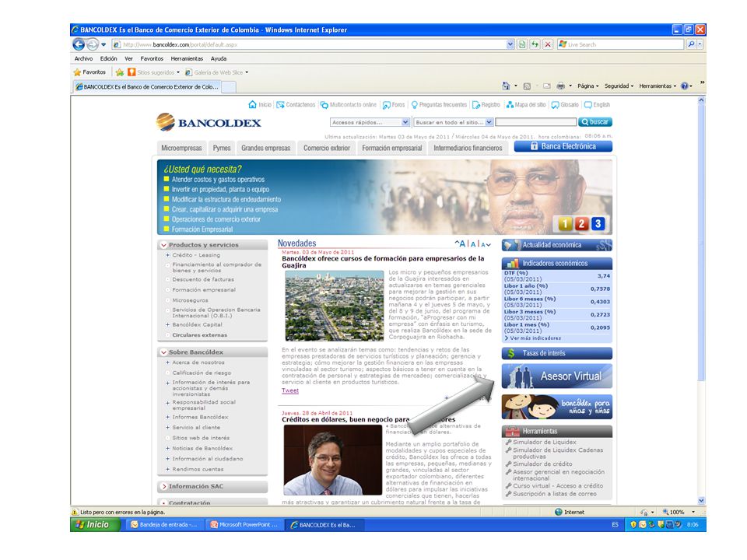Switch to Bandeja de entrada taskbar item

[164, 525]
